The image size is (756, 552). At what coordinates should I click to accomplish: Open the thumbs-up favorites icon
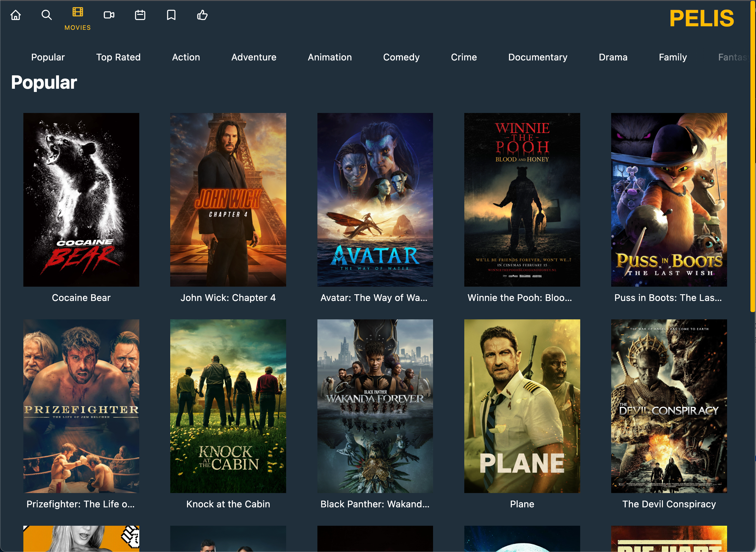click(202, 15)
